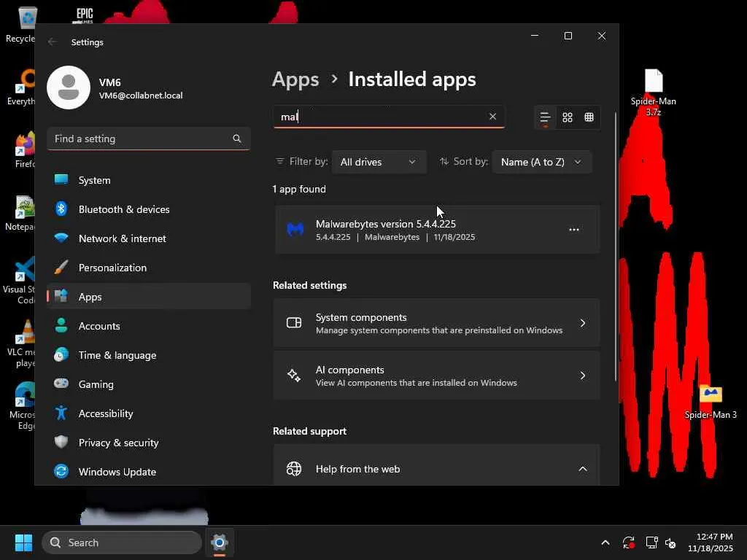Click the sync status tray icon

coord(628,542)
